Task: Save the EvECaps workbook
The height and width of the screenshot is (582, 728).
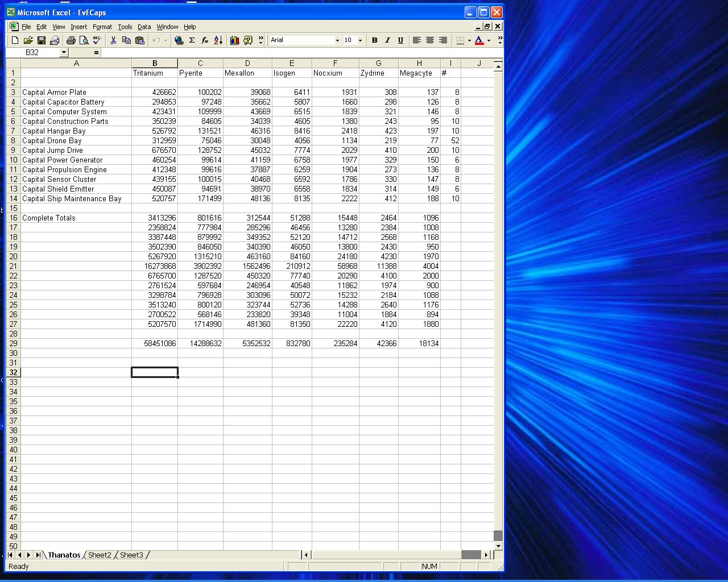Action: coord(42,40)
